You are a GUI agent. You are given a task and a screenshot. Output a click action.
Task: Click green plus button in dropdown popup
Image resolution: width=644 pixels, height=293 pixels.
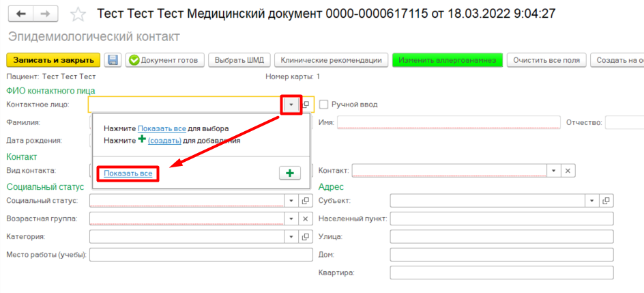[x=290, y=173]
